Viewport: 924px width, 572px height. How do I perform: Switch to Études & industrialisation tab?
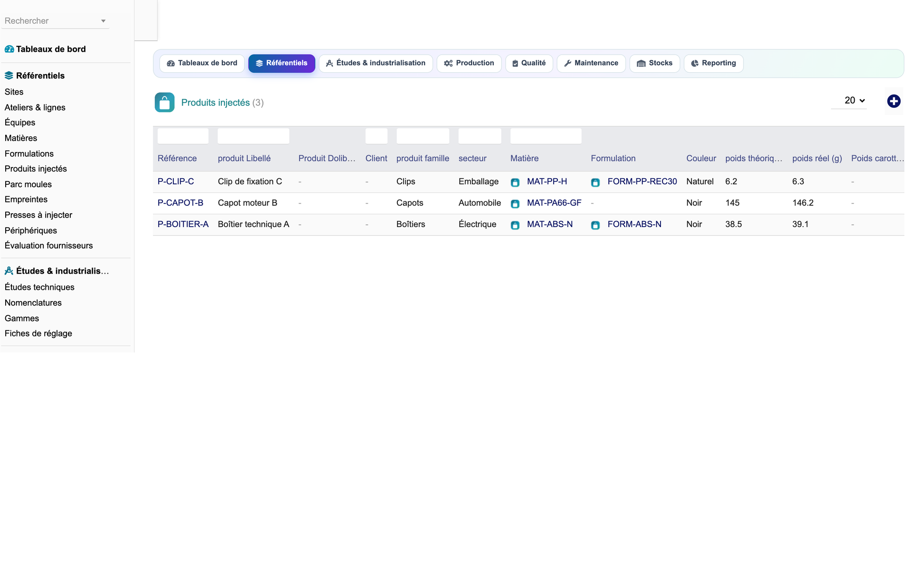[x=376, y=63]
